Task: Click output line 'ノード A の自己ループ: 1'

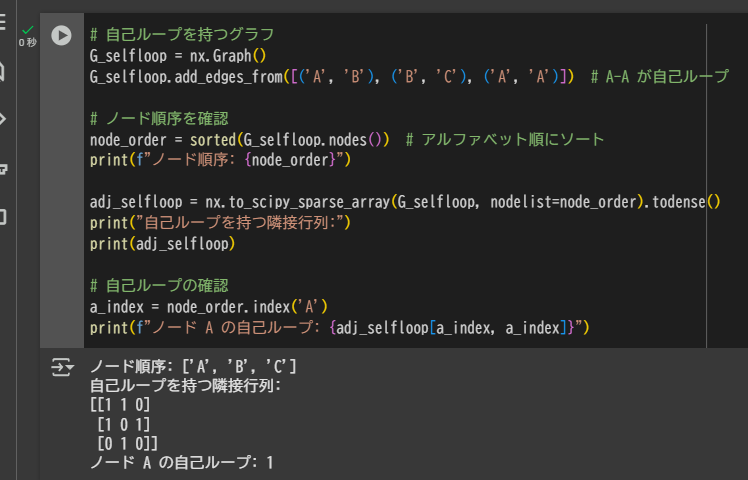Action: pos(182,462)
